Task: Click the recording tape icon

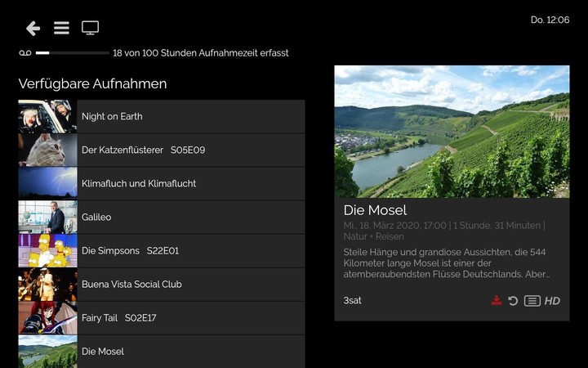Action: 25,53
